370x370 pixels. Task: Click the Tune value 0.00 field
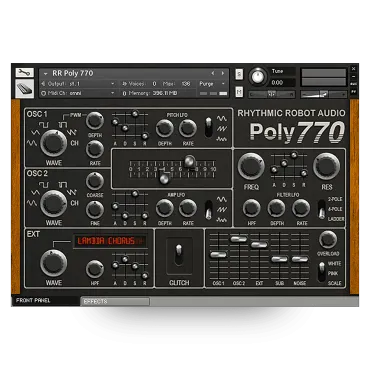pyautogui.click(x=282, y=82)
